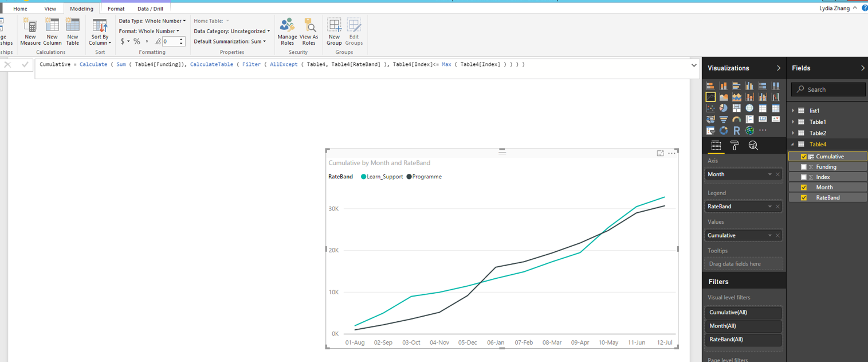
Task: Import a custom visual via ellipsis
Action: [x=763, y=130]
